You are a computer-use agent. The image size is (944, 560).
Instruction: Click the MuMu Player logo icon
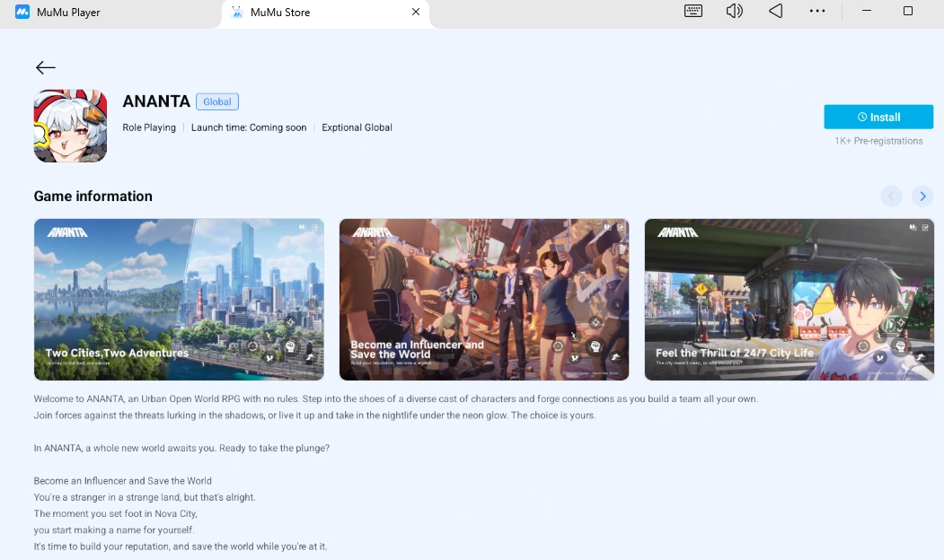point(22,12)
